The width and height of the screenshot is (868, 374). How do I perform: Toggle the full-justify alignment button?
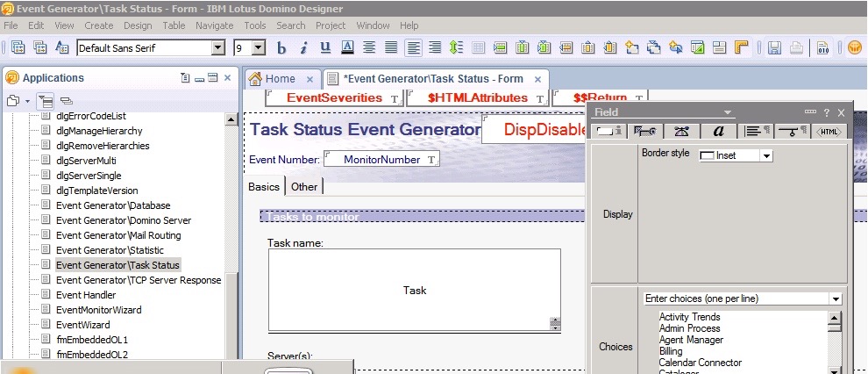tap(391, 48)
